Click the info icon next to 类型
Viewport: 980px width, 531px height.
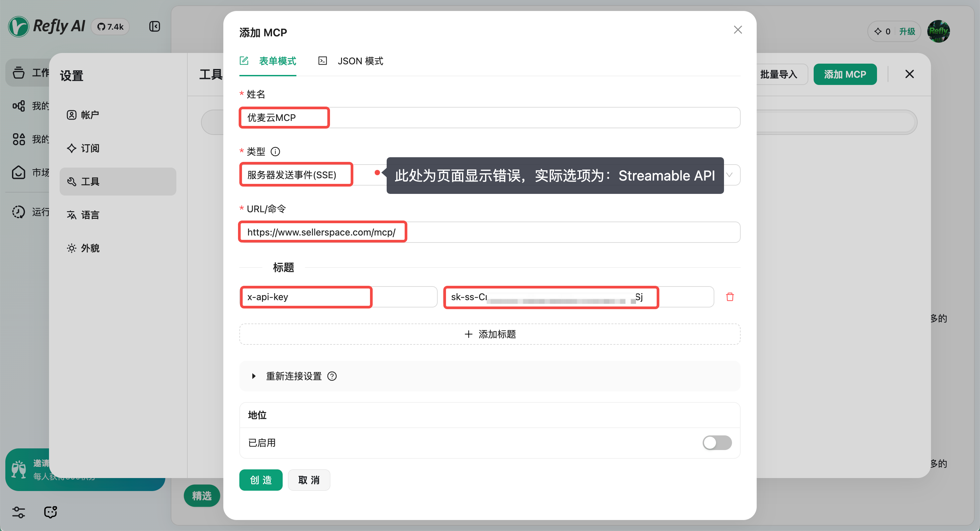[275, 152]
